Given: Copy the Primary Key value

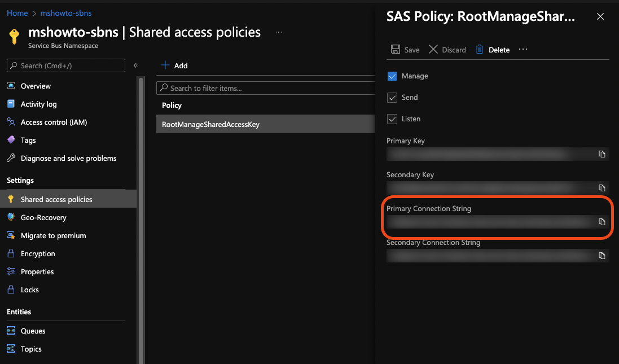Looking at the screenshot, I should pos(602,154).
